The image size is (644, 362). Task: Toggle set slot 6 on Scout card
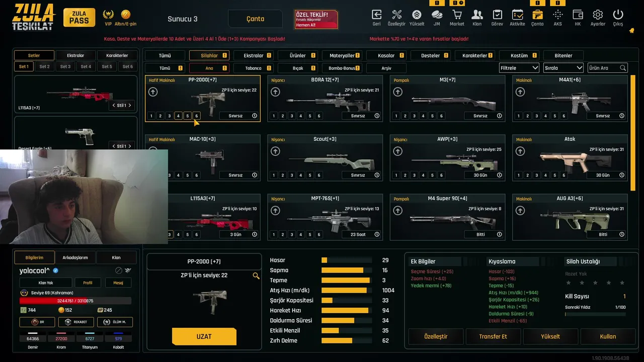pyautogui.click(x=319, y=175)
